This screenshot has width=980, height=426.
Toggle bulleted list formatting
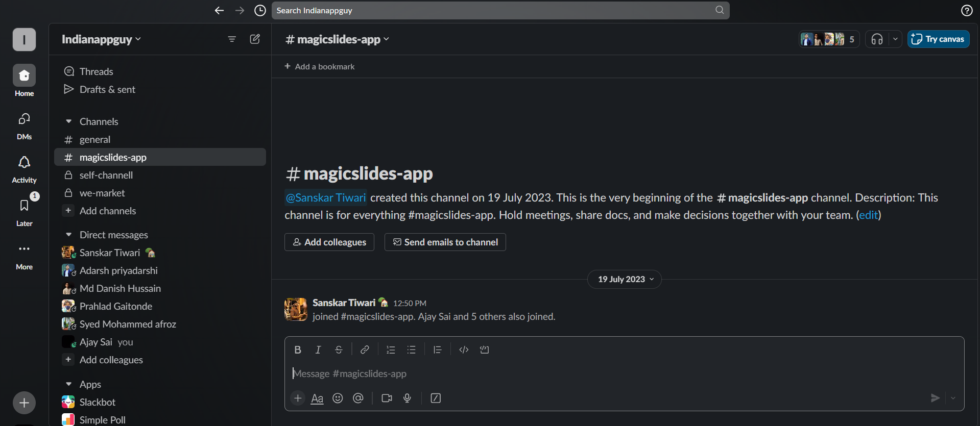click(411, 349)
